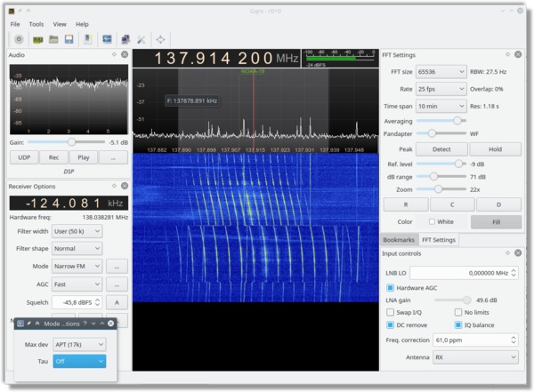Click the start DSP power button
This screenshot has height=392, width=534.
(x=19, y=39)
